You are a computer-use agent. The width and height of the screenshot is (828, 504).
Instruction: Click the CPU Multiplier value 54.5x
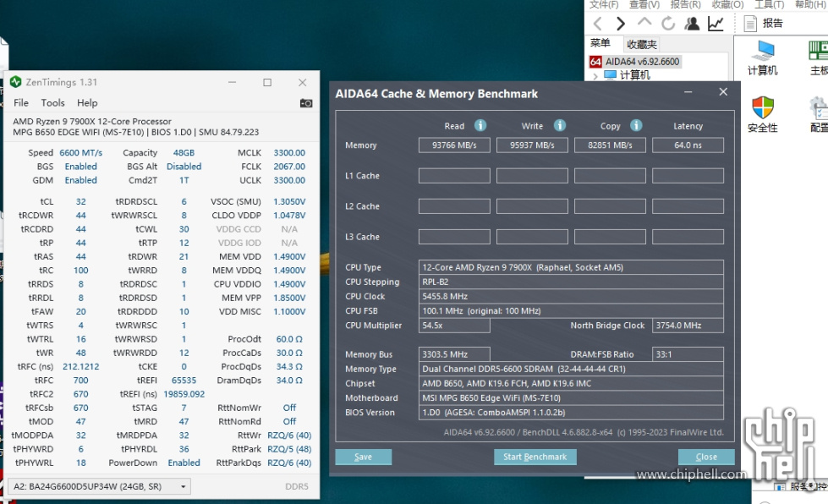454,326
